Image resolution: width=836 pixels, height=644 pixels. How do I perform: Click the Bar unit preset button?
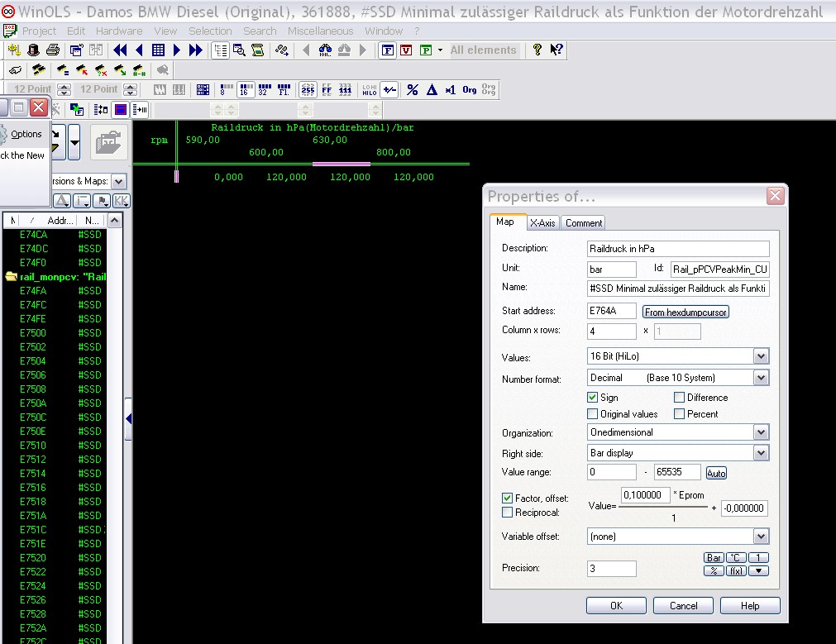714,558
